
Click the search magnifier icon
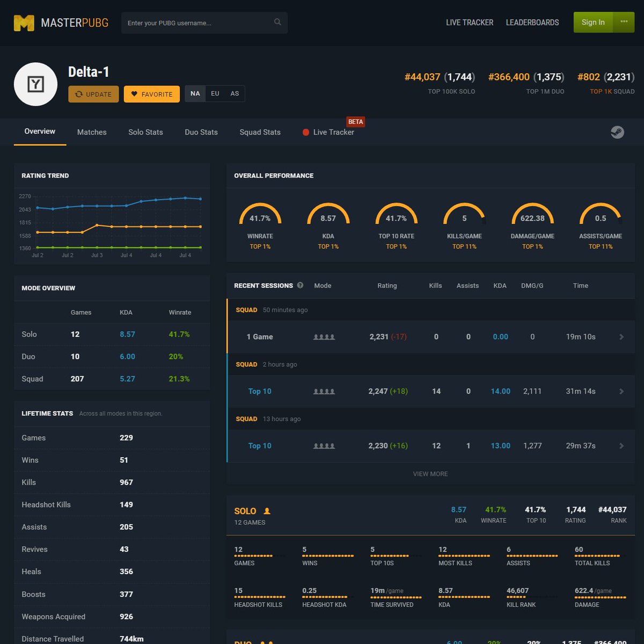point(277,22)
